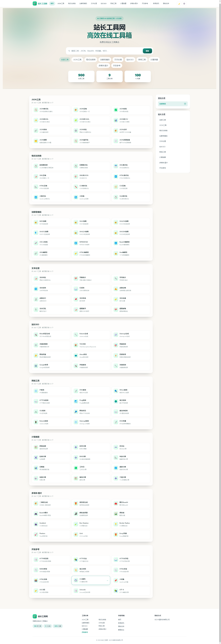
Task: Click the icon on the Meta标签生成 card
Action: click(x=36, y=335)
